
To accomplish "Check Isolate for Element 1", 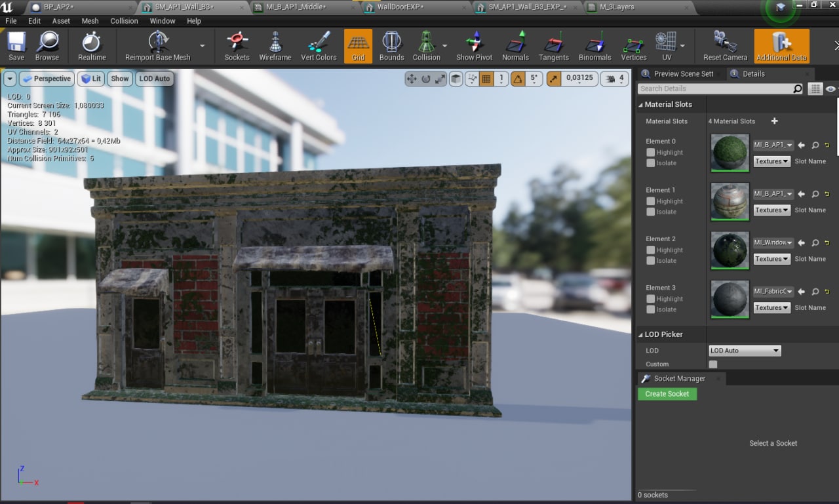I will 650,212.
